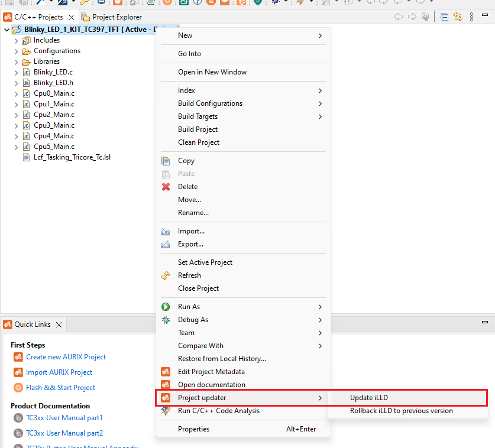Minimize the Quick Links panel
Image resolution: width=495 pixels, height=448 pixels.
(x=484, y=323)
